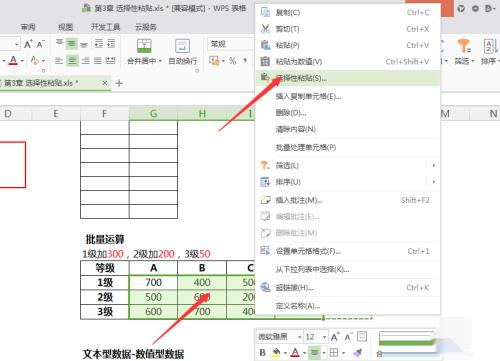Click the distributed alignment icon
This screenshot has width=500, height=361.
(110, 61)
